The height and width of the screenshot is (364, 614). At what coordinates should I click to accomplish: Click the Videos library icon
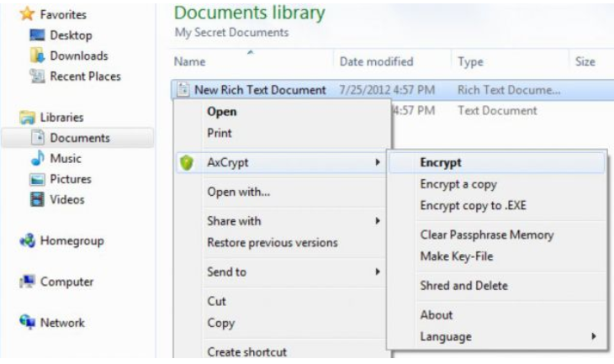pos(37,199)
